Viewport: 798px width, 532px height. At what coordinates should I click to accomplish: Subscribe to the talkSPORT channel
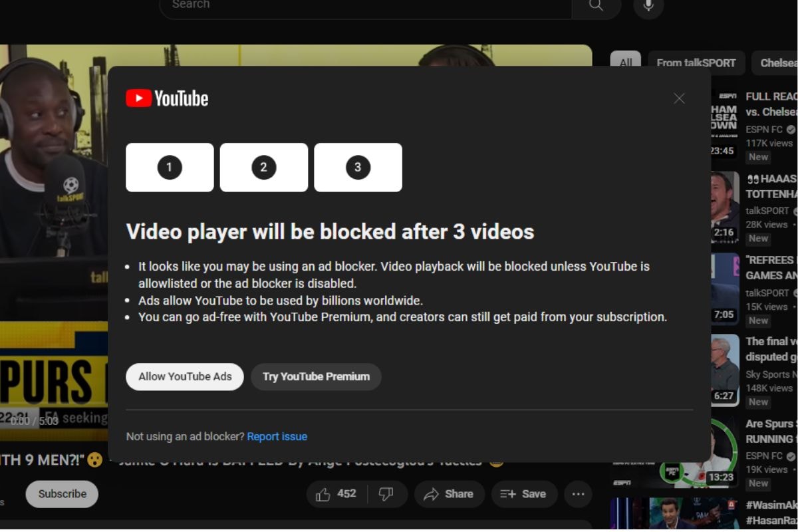[62, 494]
